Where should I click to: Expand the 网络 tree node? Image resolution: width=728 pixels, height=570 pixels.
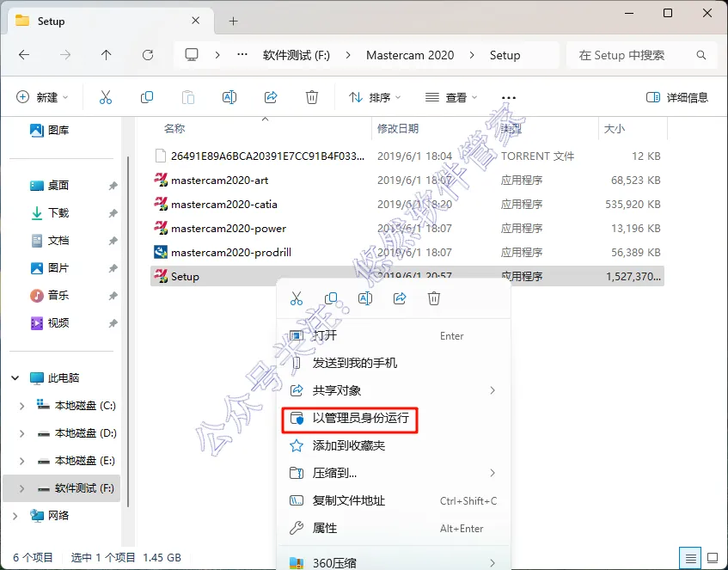tap(15, 516)
